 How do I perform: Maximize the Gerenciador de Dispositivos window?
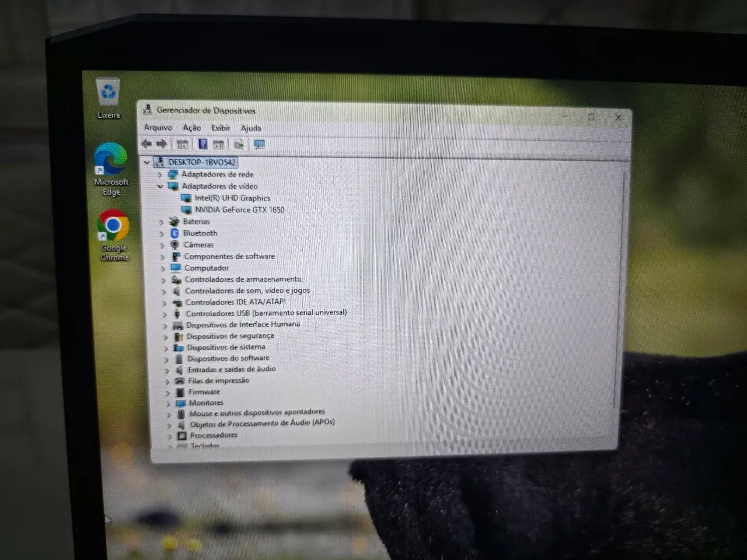pyautogui.click(x=591, y=117)
